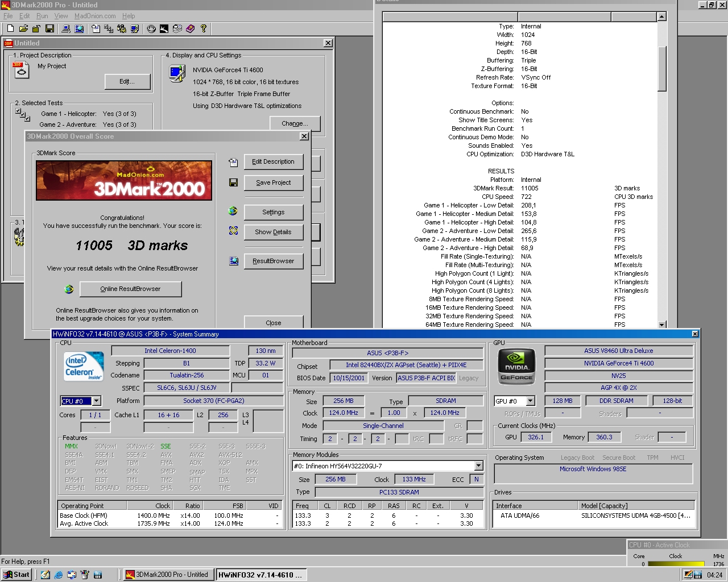Click the project description toolbar icon

coord(96,28)
